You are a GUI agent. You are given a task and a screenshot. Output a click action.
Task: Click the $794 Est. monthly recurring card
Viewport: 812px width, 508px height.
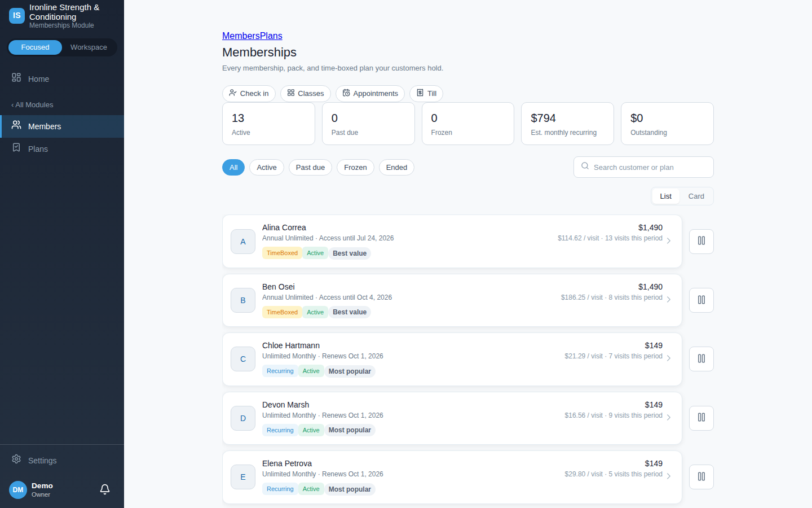coord(567,124)
